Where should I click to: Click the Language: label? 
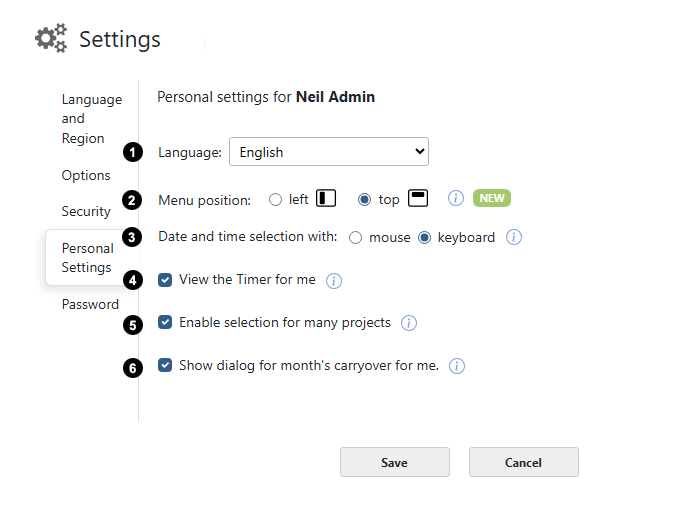[x=190, y=152]
